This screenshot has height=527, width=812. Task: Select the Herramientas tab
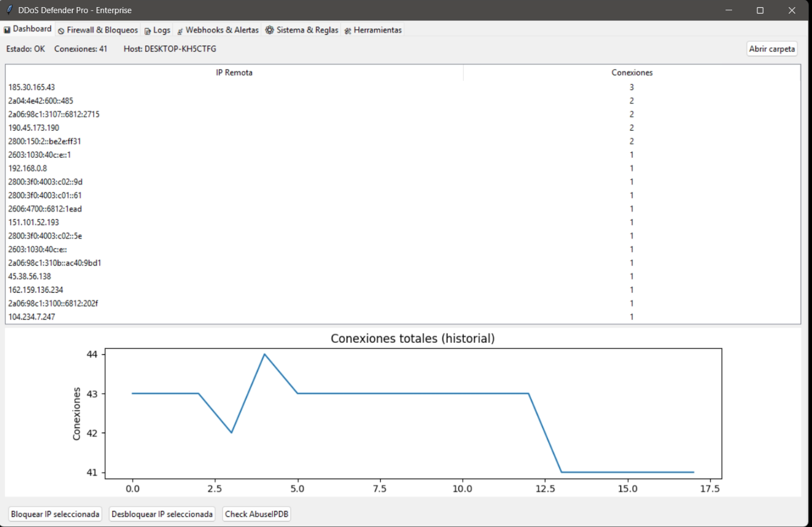pyautogui.click(x=373, y=30)
